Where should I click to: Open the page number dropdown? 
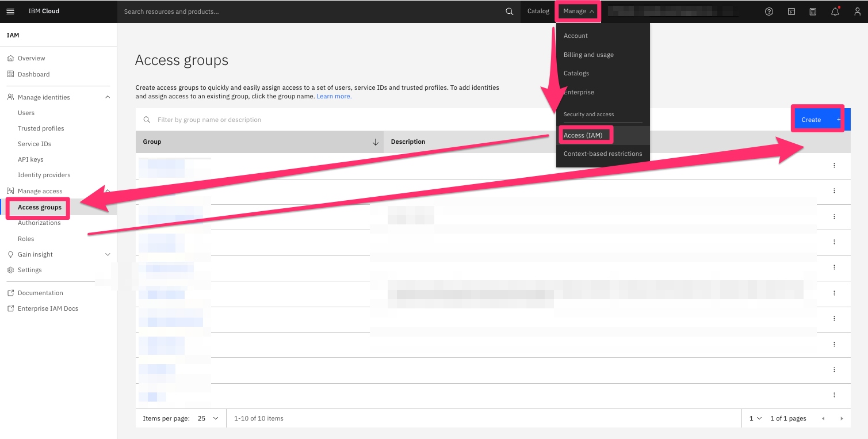[755, 418]
